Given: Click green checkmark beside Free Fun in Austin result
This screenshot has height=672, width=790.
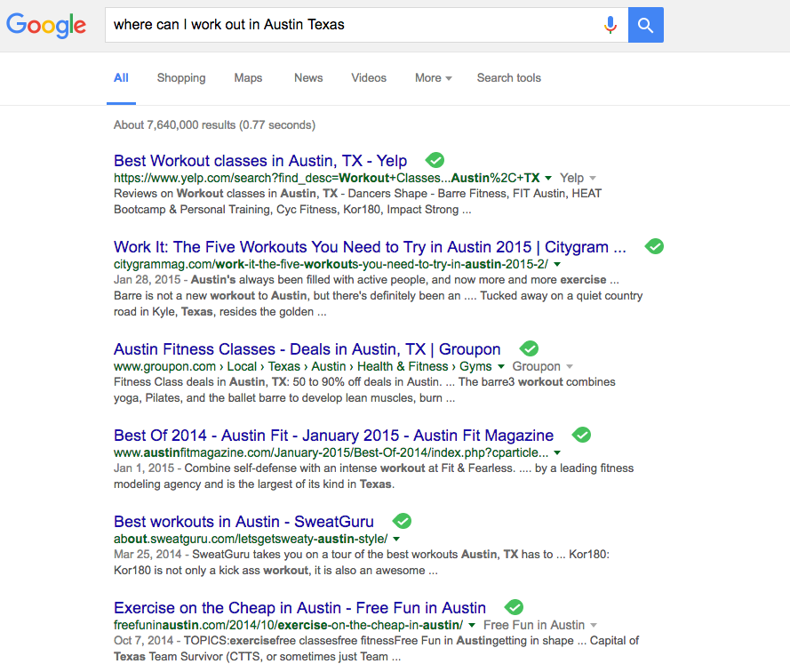Looking at the screenshot, I should pos(514,607).
